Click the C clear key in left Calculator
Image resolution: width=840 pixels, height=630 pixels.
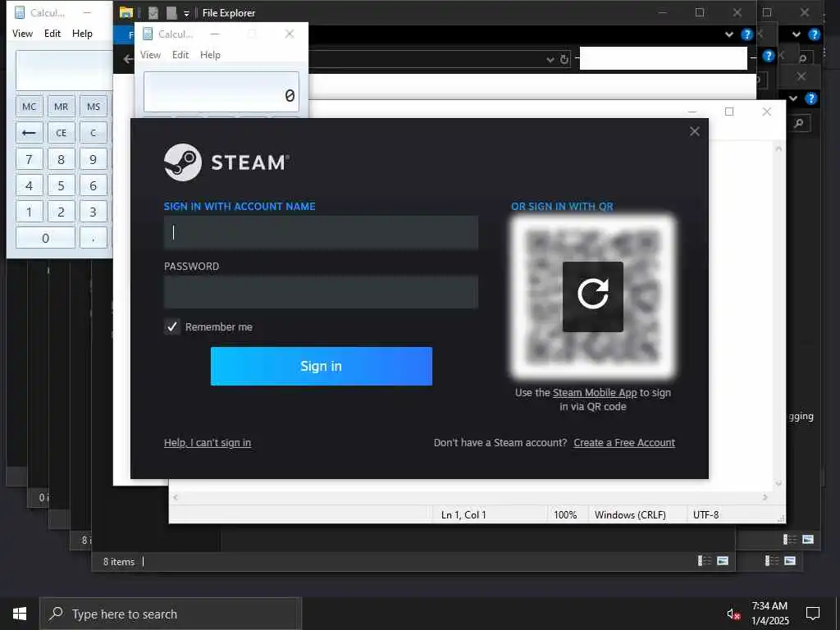pyautogui.click(x=94, y=132)
